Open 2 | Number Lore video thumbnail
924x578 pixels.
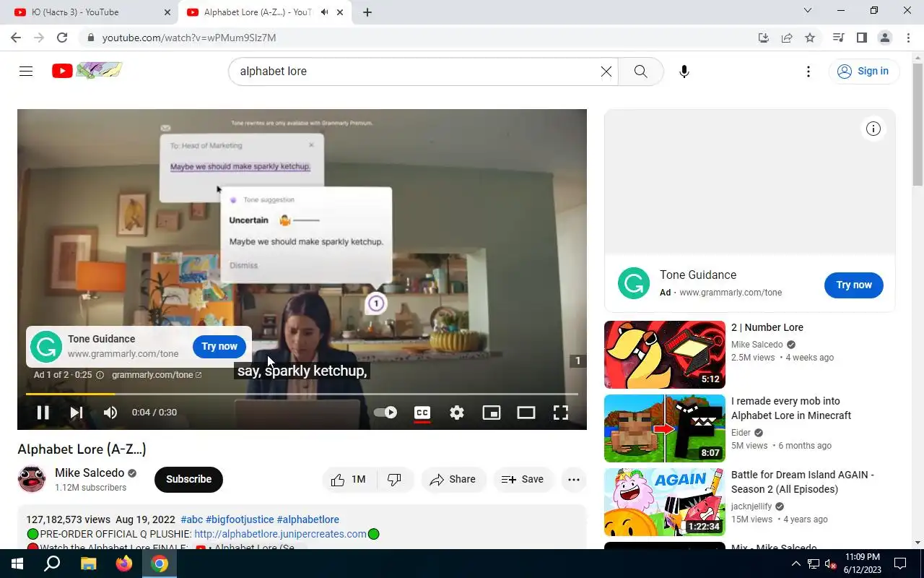coord(665,355)
